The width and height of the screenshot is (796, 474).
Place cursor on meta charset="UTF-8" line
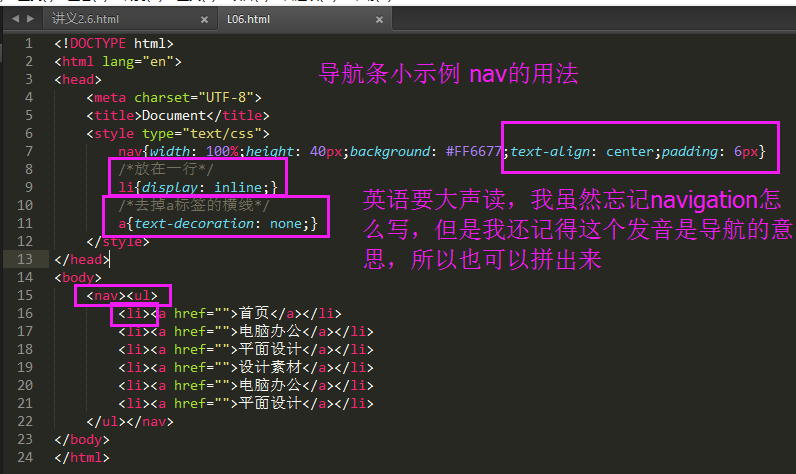point(174,97)
